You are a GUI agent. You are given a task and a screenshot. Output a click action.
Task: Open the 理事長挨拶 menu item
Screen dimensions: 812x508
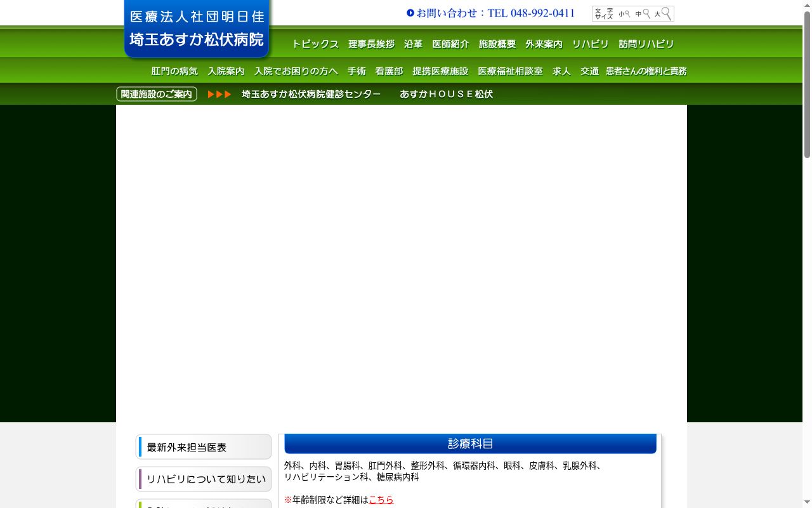point(371,44)
